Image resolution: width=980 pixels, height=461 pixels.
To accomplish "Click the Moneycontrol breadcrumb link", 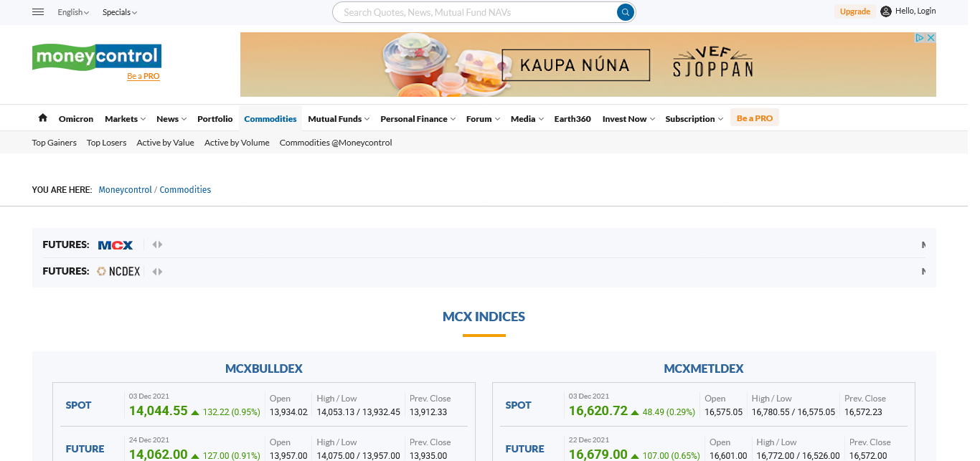I will (125, 190).
